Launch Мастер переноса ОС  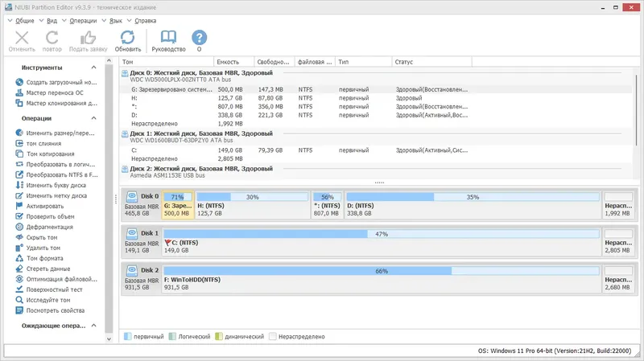[x=55, y=92]
